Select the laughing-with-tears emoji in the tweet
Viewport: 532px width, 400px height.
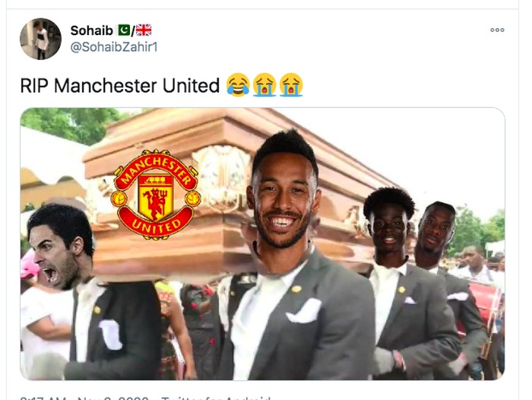tap(238, 85)
